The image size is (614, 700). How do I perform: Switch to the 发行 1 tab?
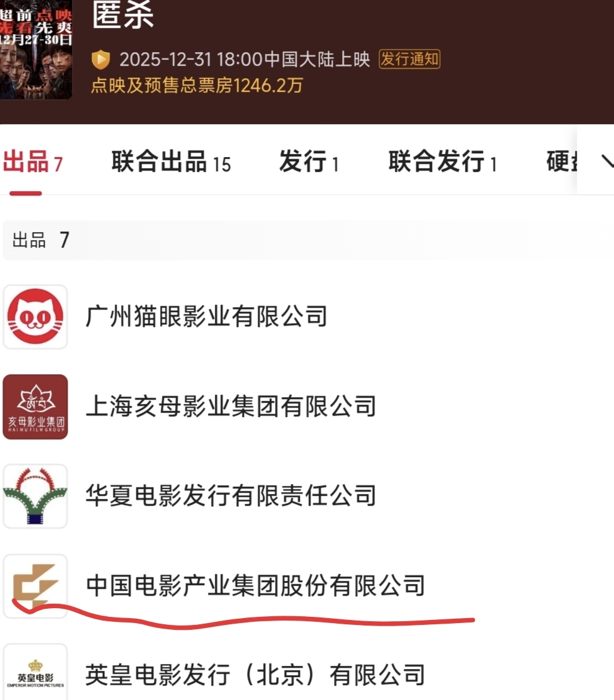(309, 161)
